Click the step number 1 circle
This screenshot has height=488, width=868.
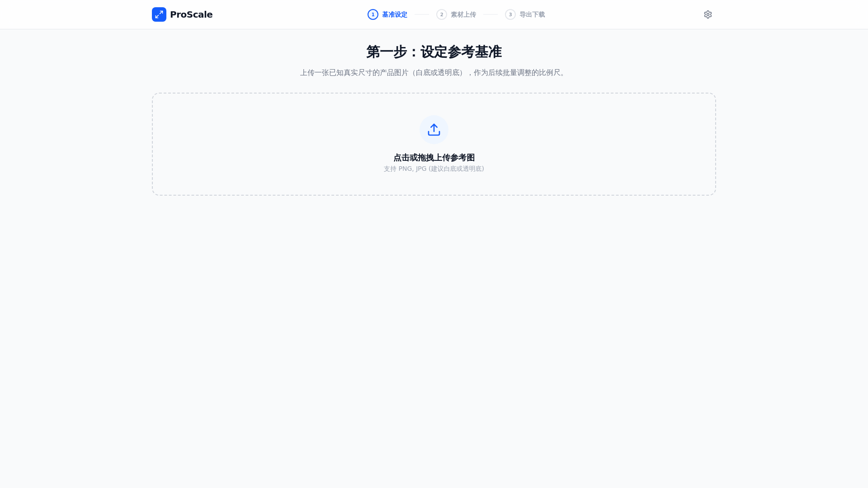(373, 14)
